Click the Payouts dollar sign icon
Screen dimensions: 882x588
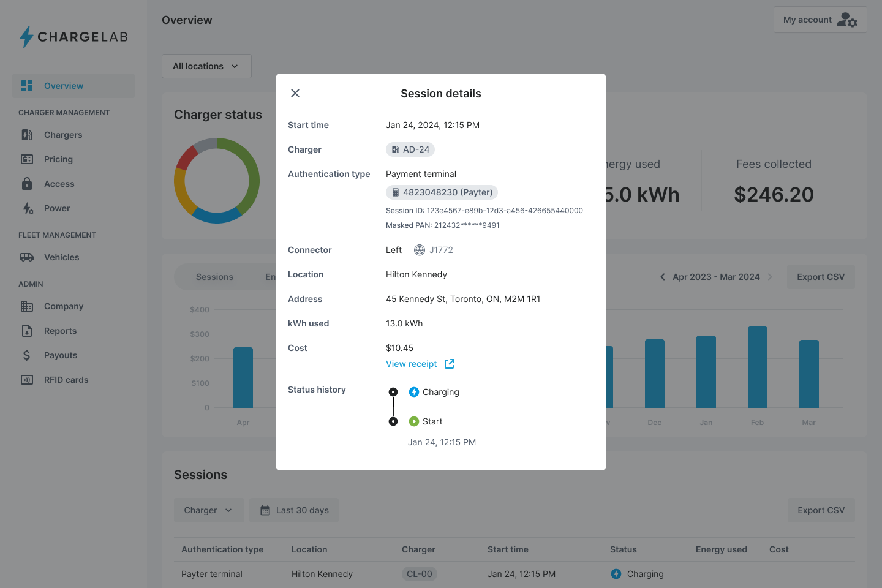click(x=26, y=355)
